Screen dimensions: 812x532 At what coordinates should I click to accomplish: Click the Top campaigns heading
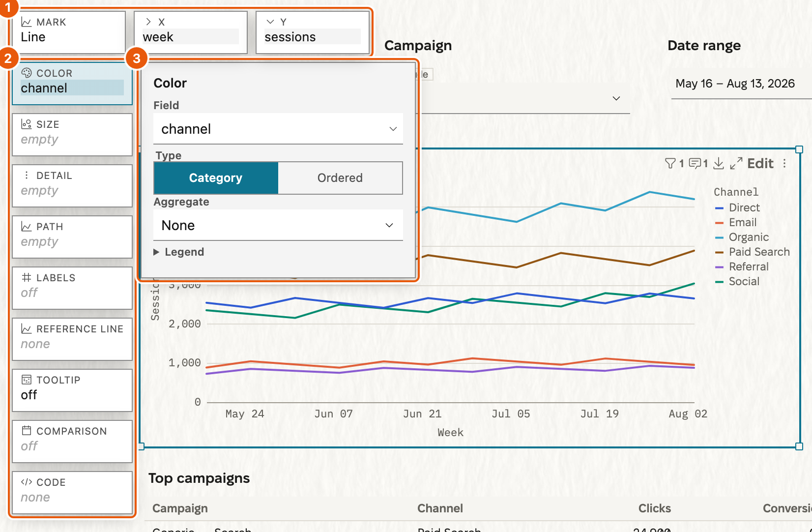pos(199,478)
